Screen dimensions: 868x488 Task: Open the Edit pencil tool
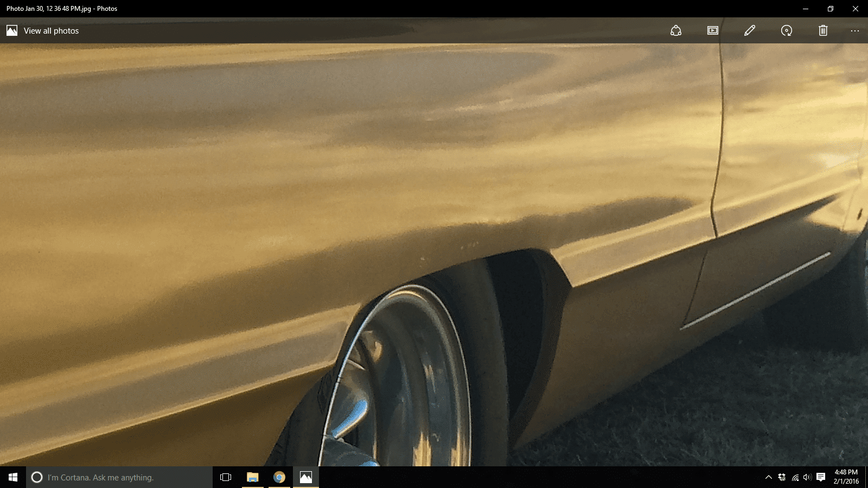(750, 31)
